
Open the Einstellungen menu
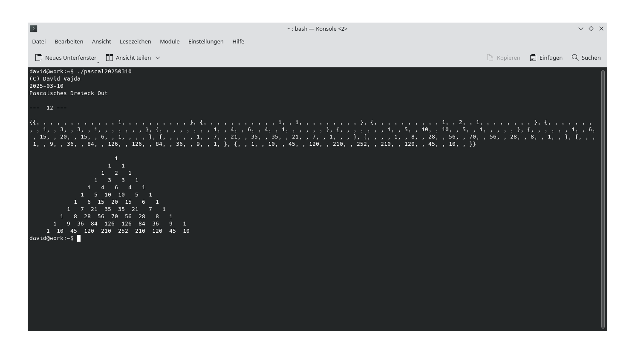click(x=206, y=41)
